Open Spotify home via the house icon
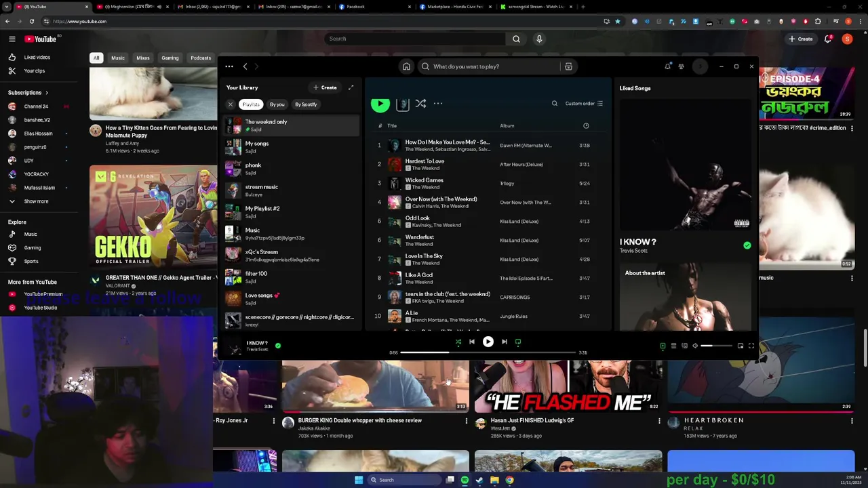The height and width of the screenshot is (488, 868). [x=406, y=66]
